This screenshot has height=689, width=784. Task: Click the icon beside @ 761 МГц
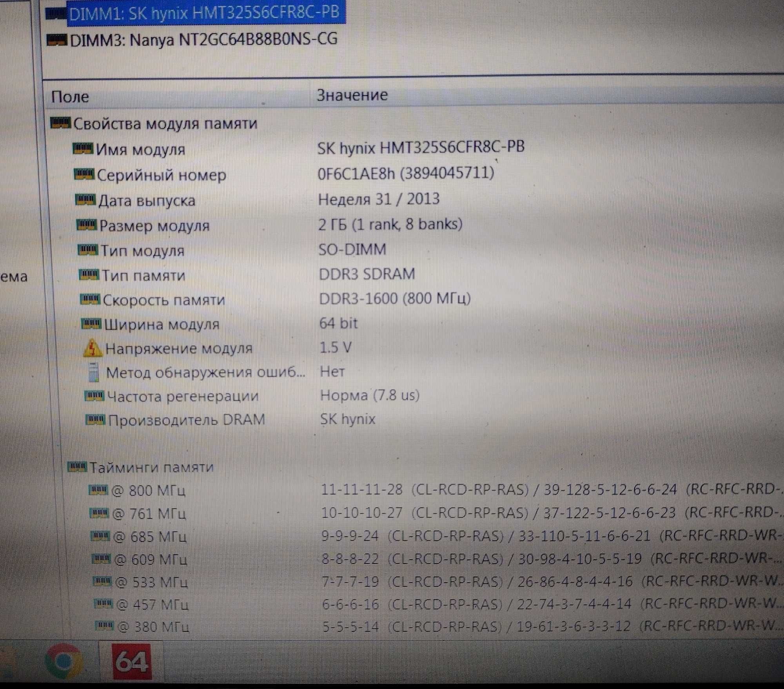(x=99, y=513)
